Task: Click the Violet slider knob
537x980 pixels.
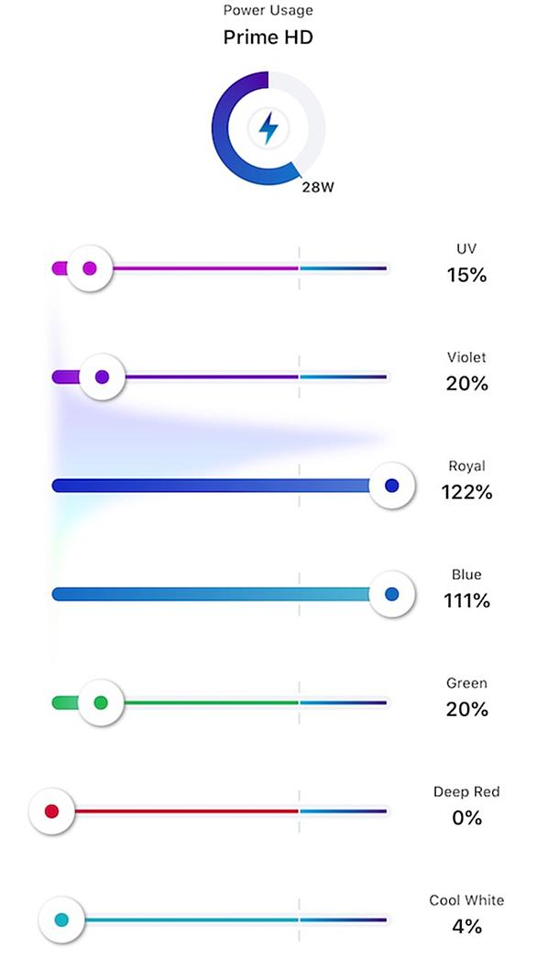Action: (x=102, y=376)
